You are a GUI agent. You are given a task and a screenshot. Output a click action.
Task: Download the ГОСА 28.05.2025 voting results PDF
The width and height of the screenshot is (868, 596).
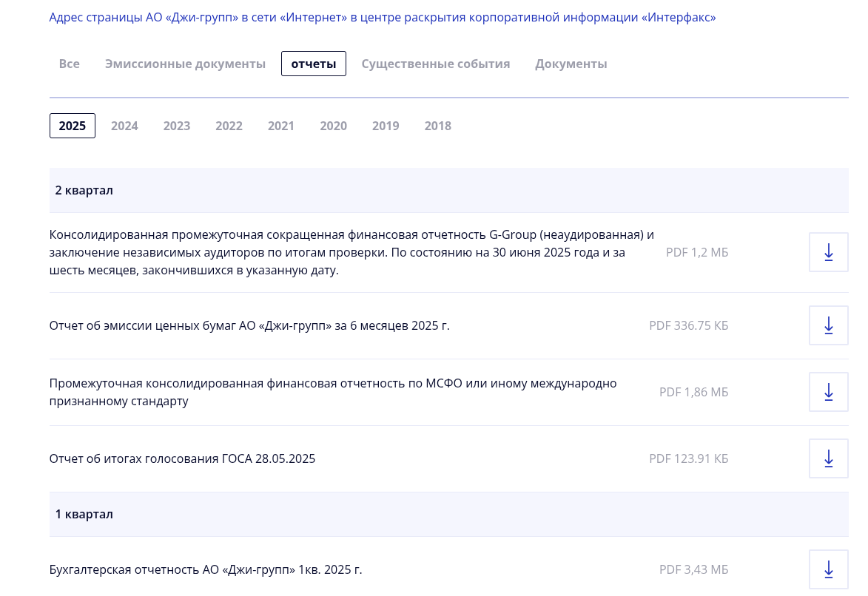828,458
